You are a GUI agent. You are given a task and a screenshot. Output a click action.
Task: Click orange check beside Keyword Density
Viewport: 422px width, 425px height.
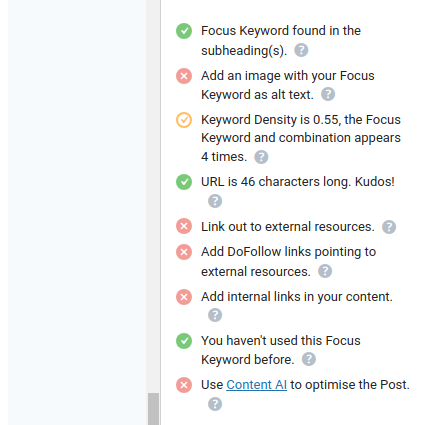tap(184, 120)
